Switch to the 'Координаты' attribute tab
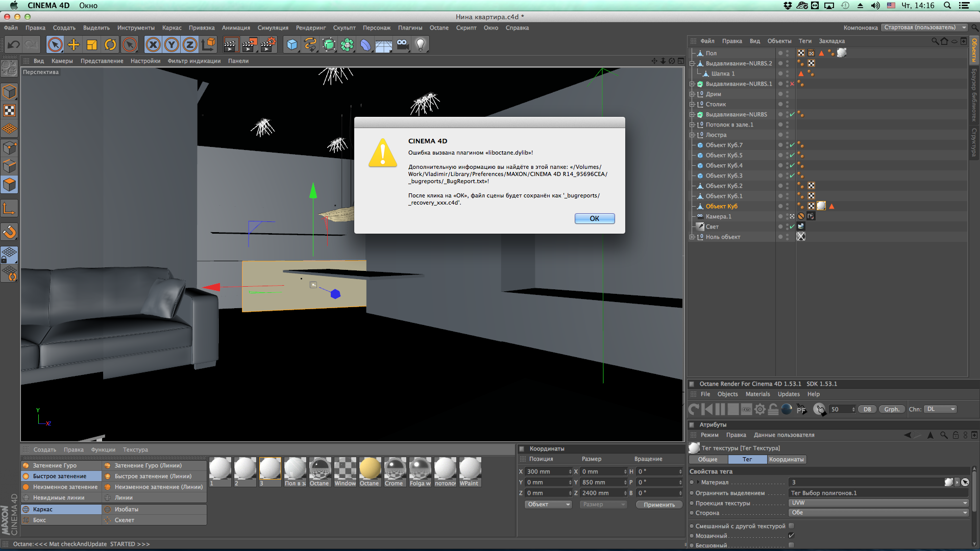The height and width of the screenshot is (551, 980). [786, 460]
